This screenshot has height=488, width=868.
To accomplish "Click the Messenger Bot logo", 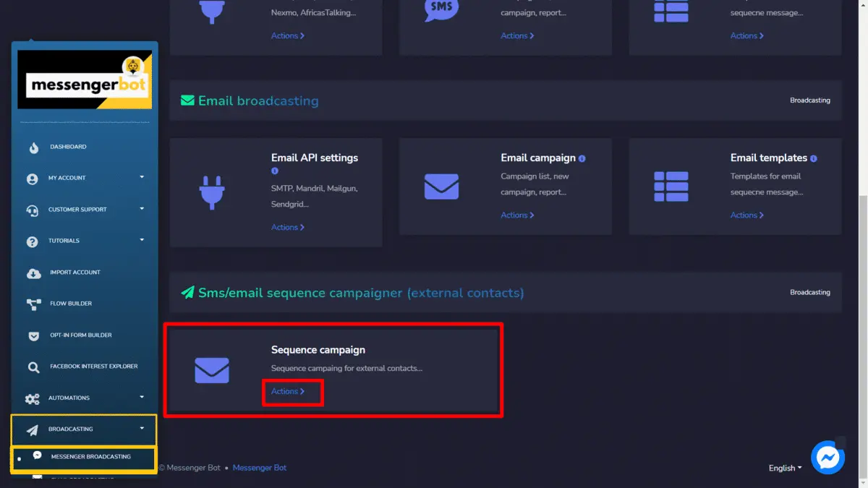I will click(x=85, y=80).
